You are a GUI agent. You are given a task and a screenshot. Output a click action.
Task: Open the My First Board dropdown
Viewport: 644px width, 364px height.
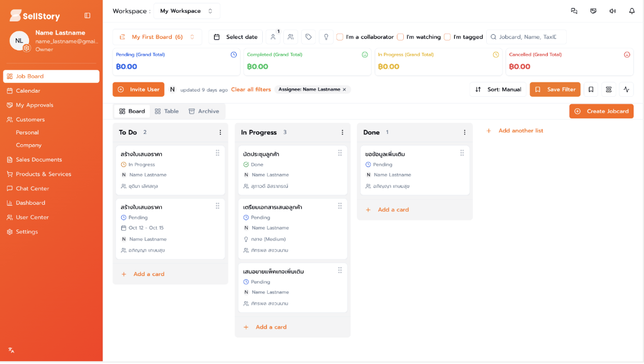pos(157,37)
